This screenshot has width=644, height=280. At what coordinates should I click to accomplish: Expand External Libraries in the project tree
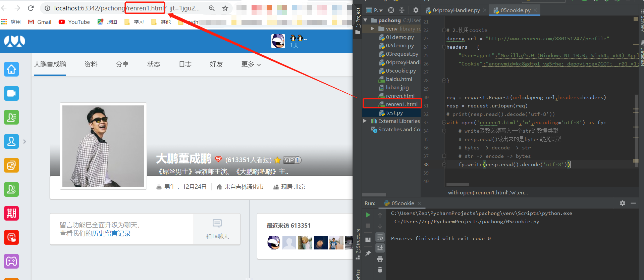tap(365, 121)
